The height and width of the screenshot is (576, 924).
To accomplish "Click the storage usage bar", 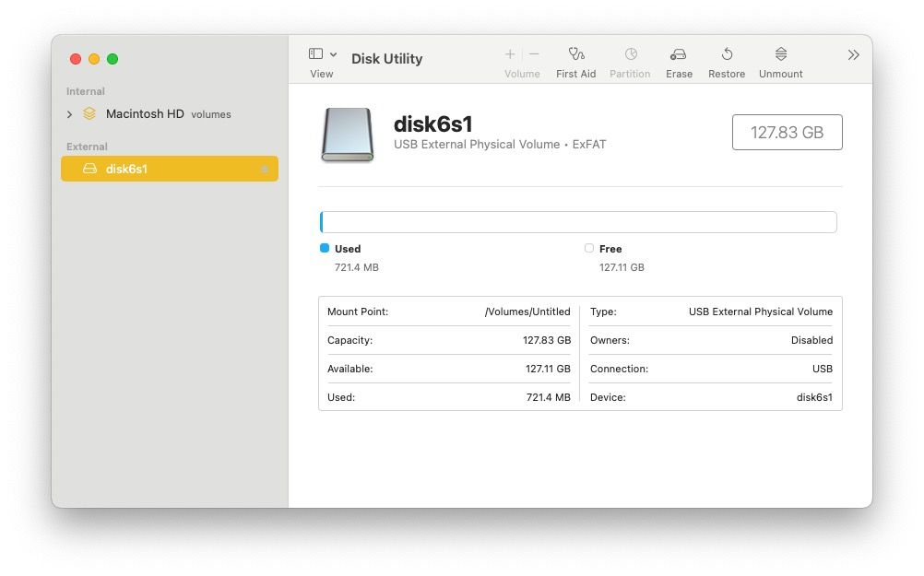I will [578, 221].
